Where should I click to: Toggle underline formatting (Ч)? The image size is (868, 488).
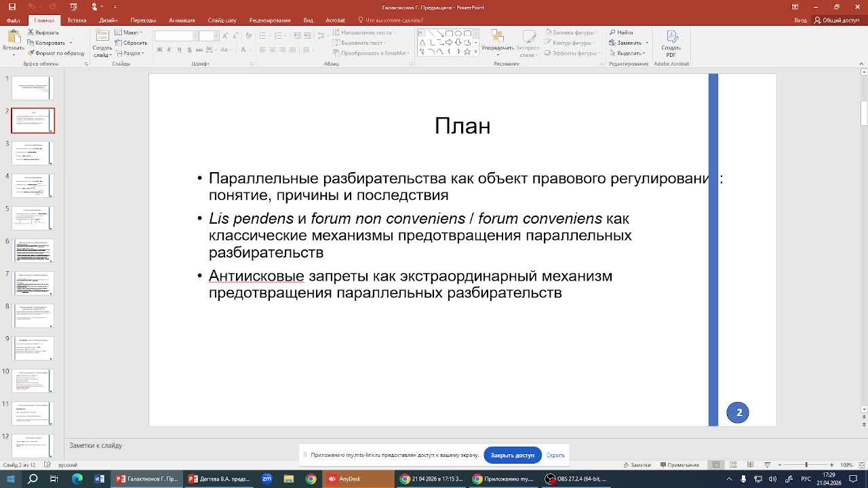(x=178, y=49)
